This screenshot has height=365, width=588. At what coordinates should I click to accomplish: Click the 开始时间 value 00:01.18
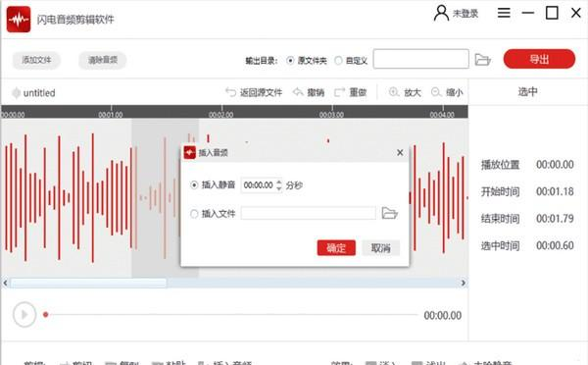tap(555, 191)
